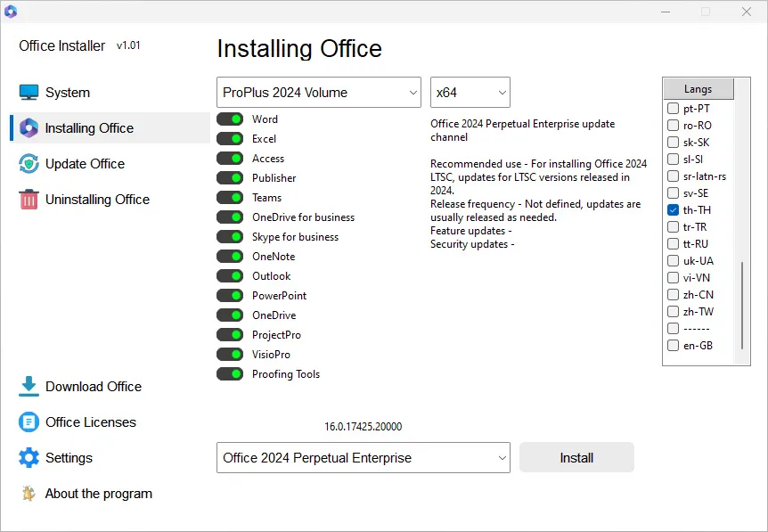Screen dimensions: 768x532
Task: Click the Download Office arrow icon
Action: tap(29, 386)
